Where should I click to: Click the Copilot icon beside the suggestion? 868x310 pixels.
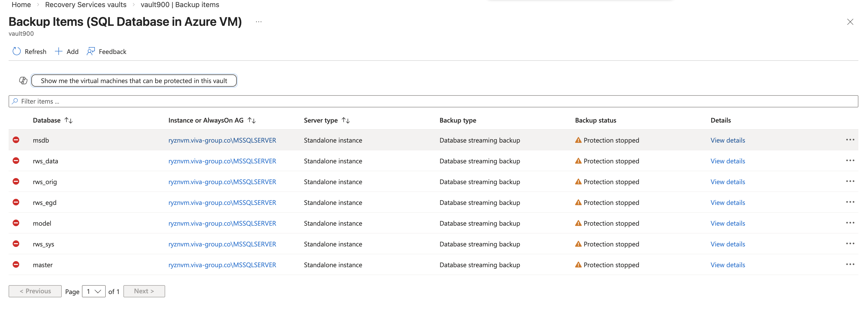tap(23, 81)
